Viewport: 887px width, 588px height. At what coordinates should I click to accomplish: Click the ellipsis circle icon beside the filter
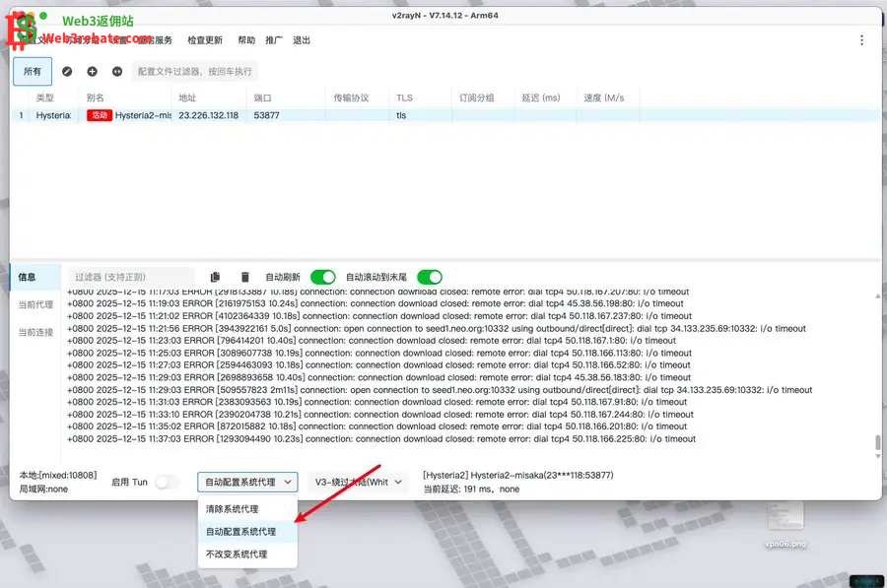pos(117,72)
